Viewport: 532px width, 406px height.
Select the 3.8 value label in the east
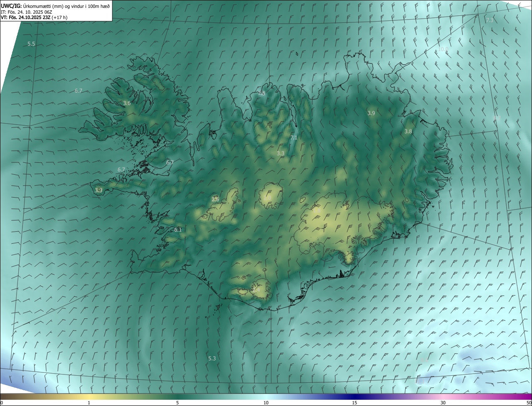408,131
